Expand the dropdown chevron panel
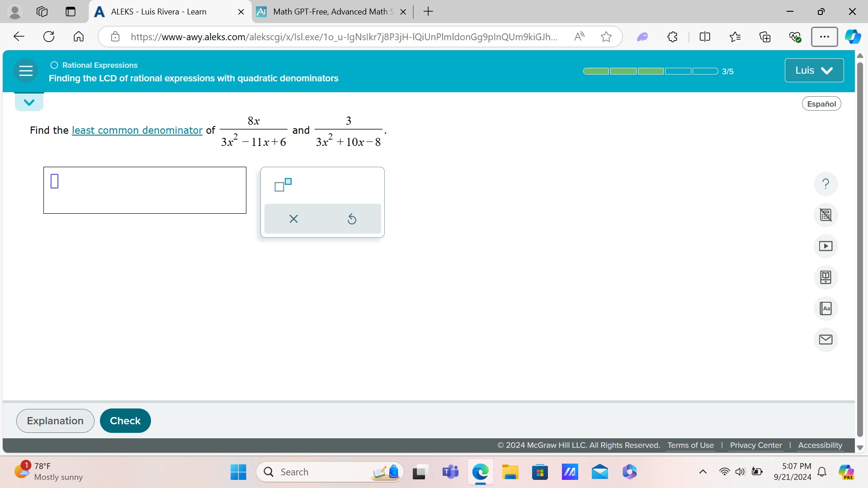Image resolution: width=868 pixels, height=488 pixels. [28, 103]
